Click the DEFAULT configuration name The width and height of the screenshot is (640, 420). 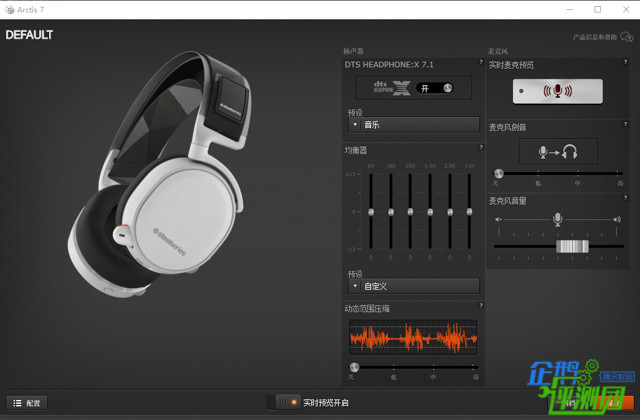29,35
